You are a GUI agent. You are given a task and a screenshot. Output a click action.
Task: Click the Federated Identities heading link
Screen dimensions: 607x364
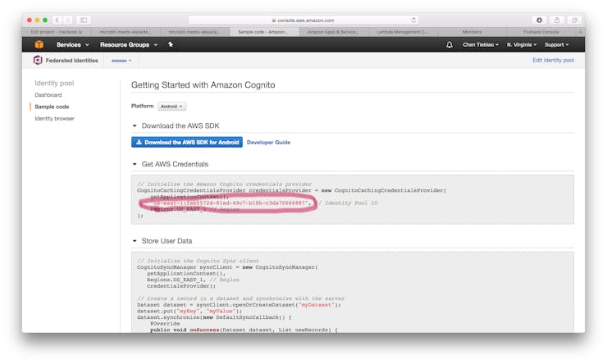point(71,61)
